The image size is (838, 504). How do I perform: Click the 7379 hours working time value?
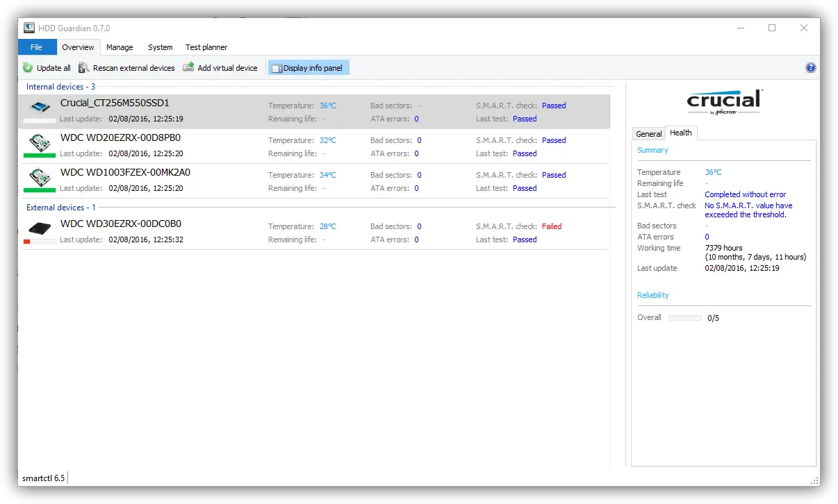click(724, 248)
